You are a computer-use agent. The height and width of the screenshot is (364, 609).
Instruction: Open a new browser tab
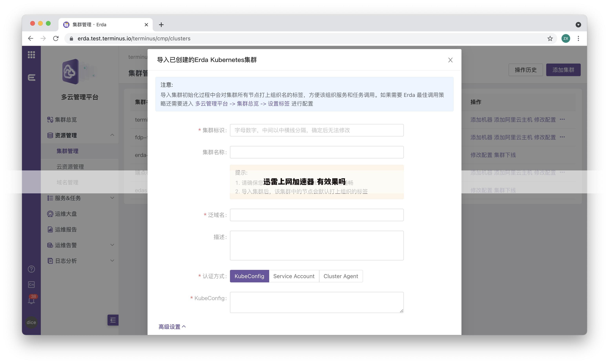coord(161,25)
